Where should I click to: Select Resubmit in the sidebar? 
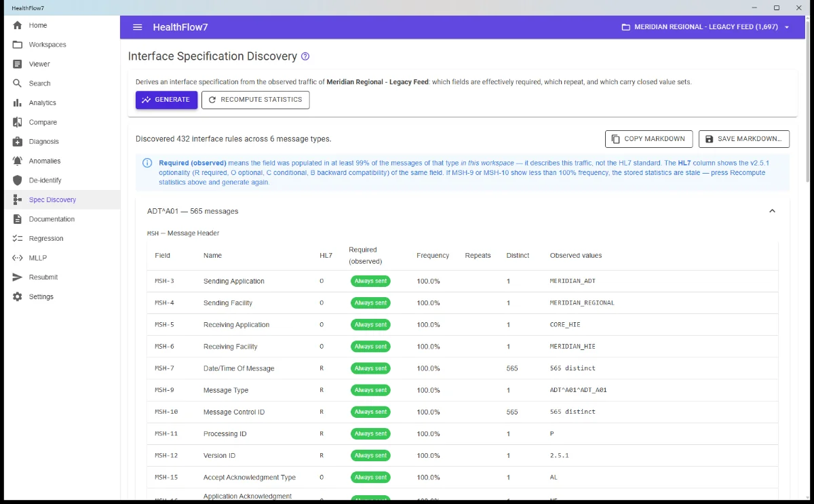pos(60,277)
